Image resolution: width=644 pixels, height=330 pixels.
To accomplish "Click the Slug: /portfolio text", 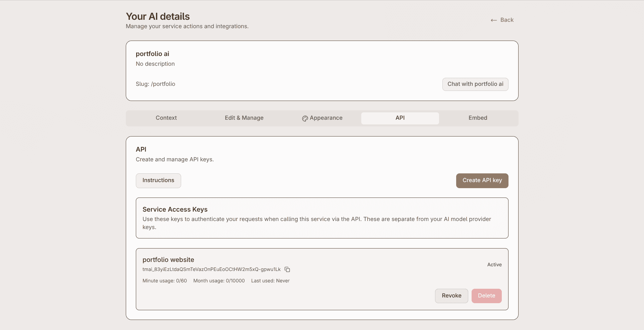I will point(155,84).
